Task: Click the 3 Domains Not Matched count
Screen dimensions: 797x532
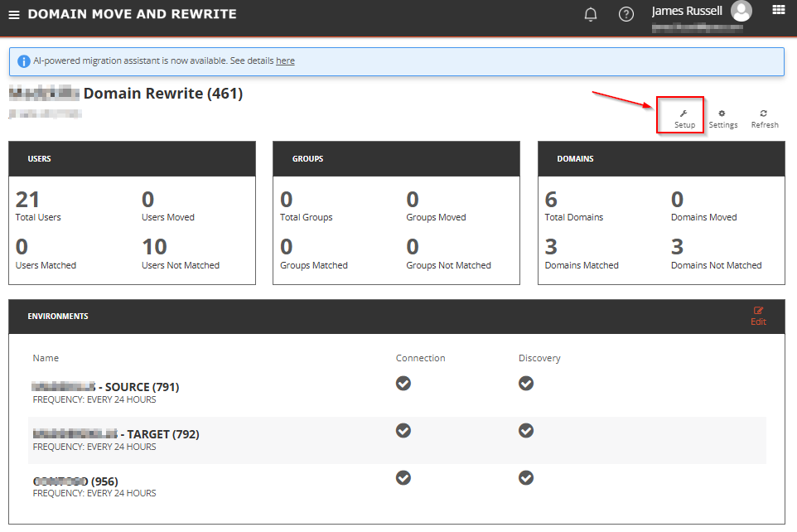Action: 677,247
